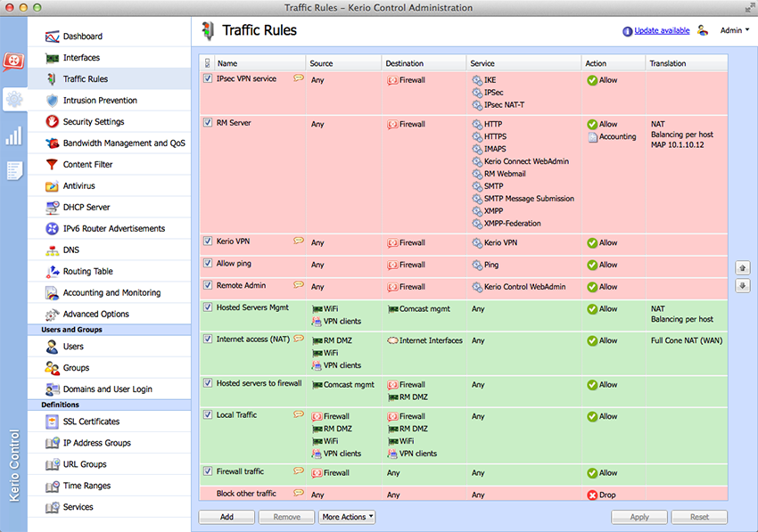Open the DNS section
758x532 pixels.
(110, 250)
